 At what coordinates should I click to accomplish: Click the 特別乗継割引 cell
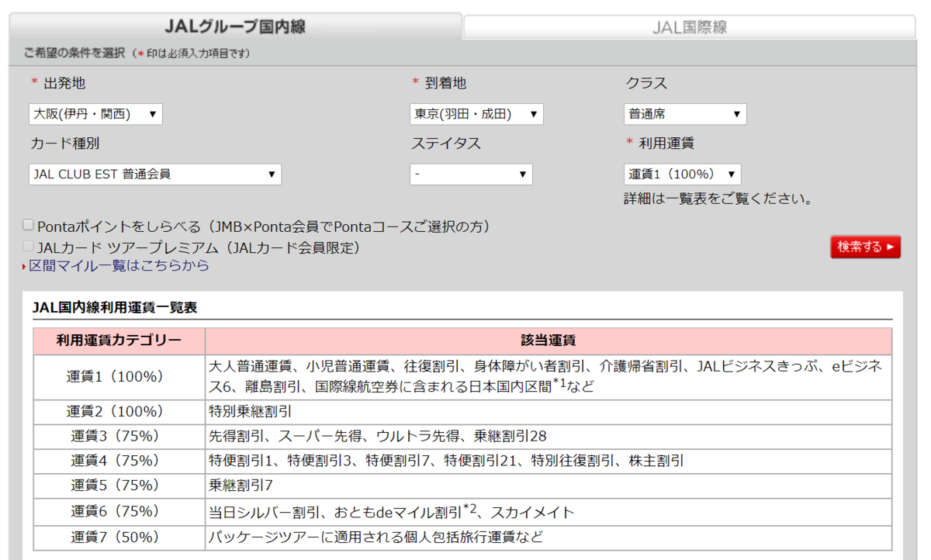(549, 411)
